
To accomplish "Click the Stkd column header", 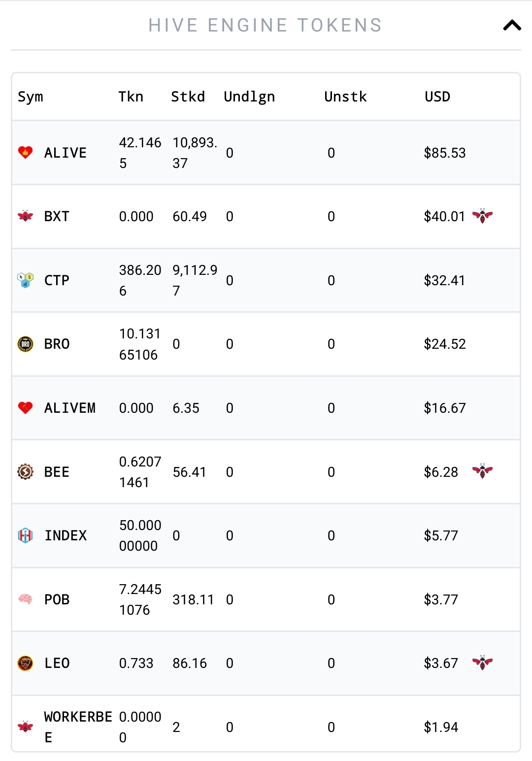I will [x=188, y=97].
